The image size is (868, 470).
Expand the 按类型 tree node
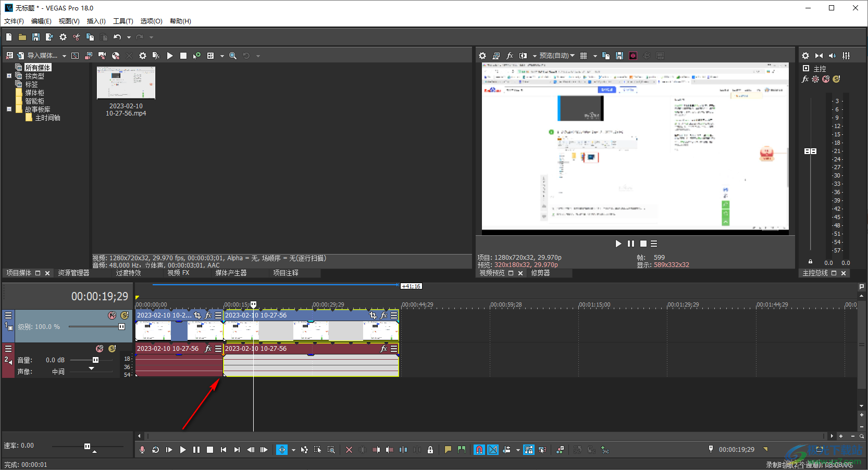click(x=9, y=76)
